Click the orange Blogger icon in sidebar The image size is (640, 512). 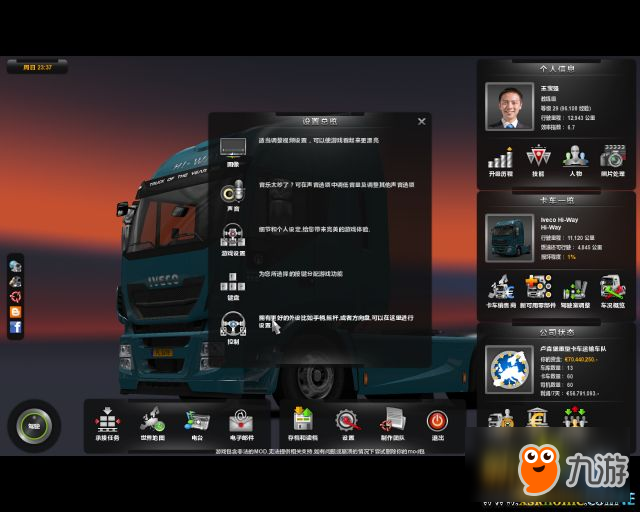(16, 312)
